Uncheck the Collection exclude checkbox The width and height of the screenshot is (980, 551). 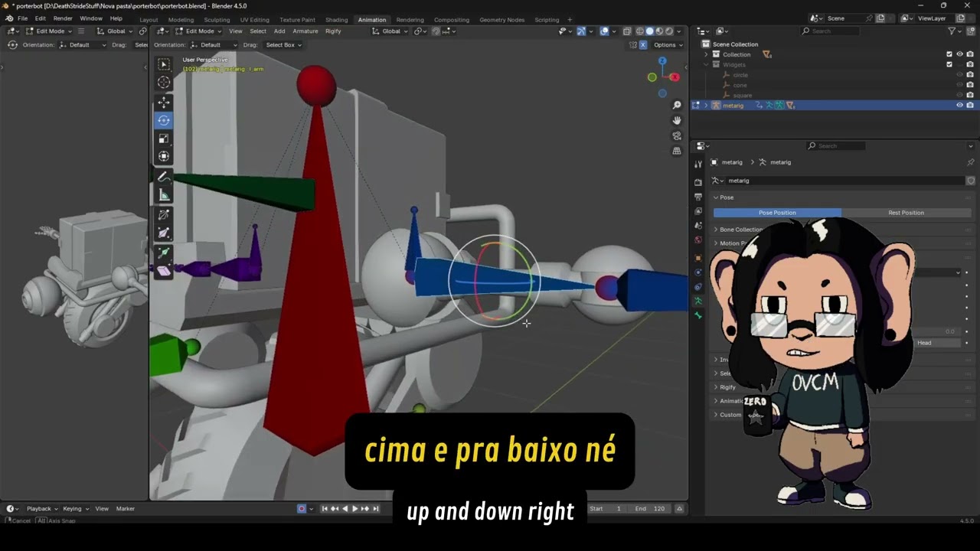click(949, 54)
